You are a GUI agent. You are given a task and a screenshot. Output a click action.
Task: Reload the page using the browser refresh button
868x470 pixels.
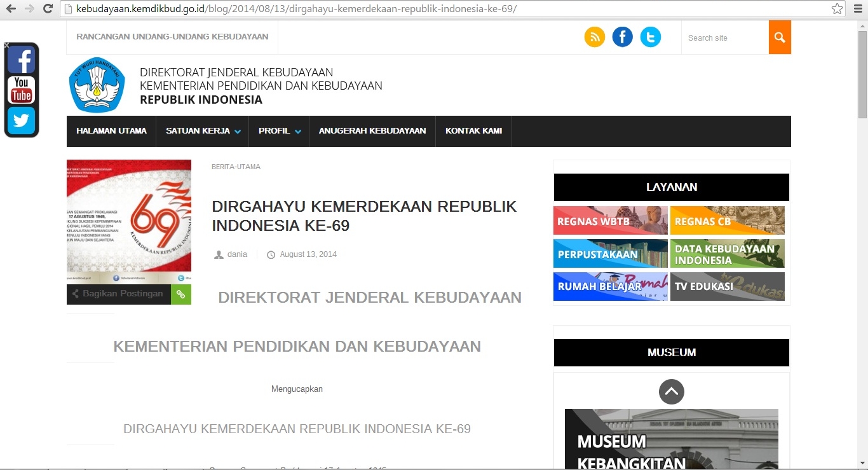click(x=48, y=9)
